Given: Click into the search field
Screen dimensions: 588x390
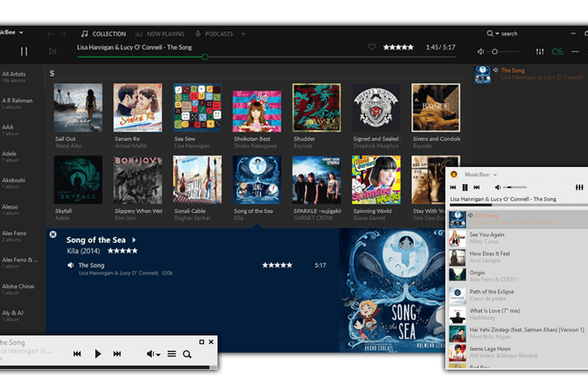Looking at the screenshot, I should 509,34.
